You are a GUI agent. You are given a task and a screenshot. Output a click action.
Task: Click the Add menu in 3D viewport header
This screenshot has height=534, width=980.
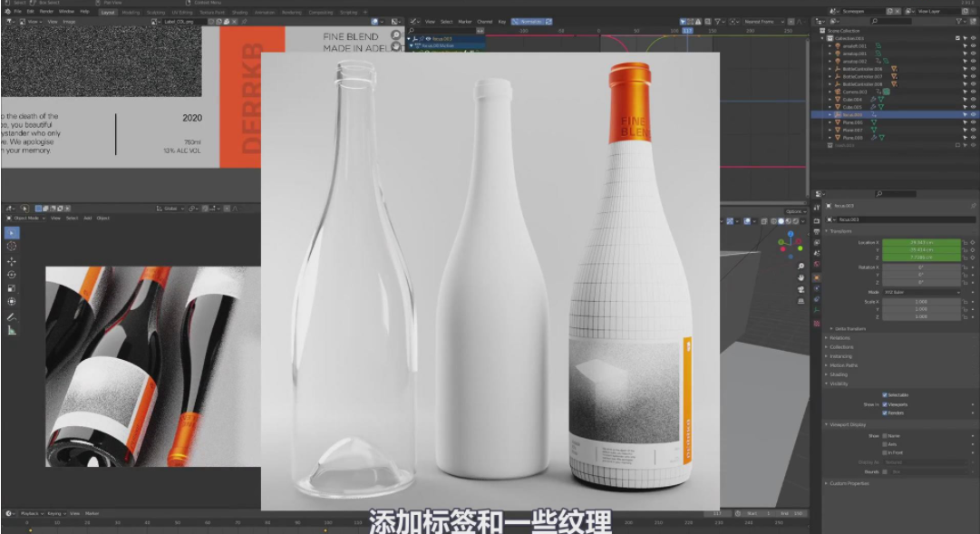coord(88,218)
